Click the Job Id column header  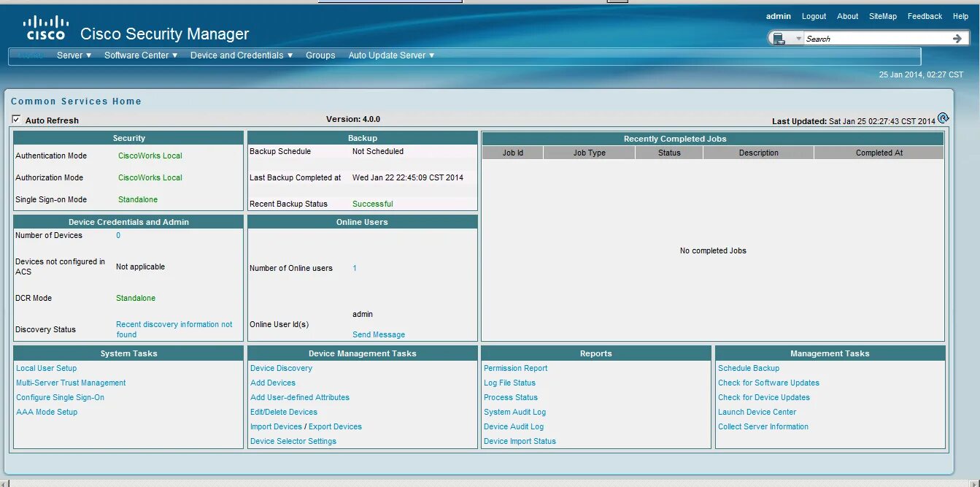pyautogui.click(x=512, y=153)
